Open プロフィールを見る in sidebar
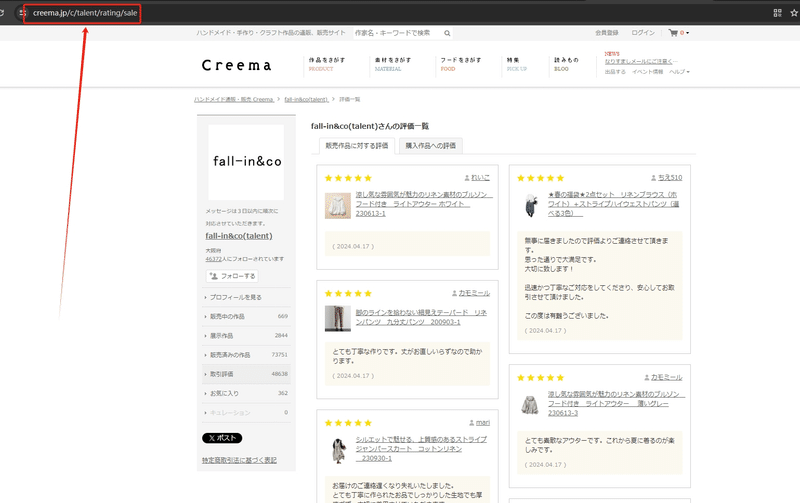This screenshot has height=503, width=800. [x=246, y=297]
